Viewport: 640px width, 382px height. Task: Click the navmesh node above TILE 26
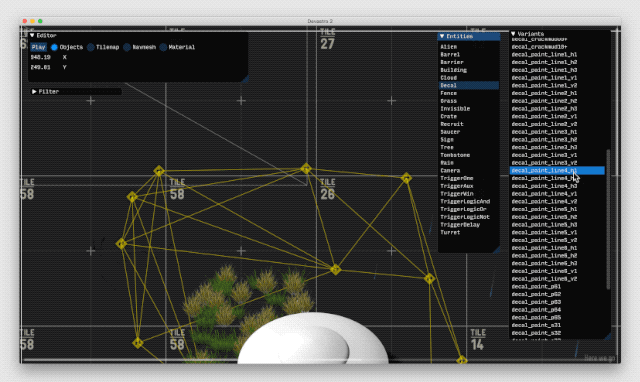click(x=306, y=168)
